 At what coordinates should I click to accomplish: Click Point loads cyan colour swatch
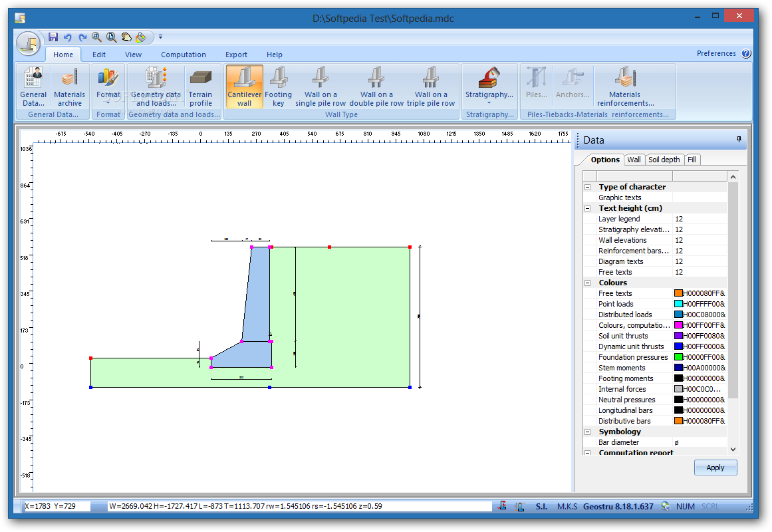[678, 304]
